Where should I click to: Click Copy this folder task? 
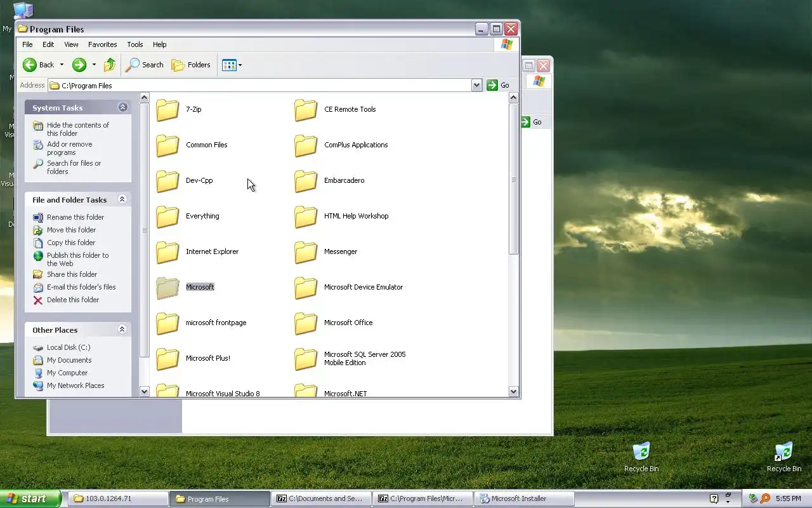coord(70,243)
